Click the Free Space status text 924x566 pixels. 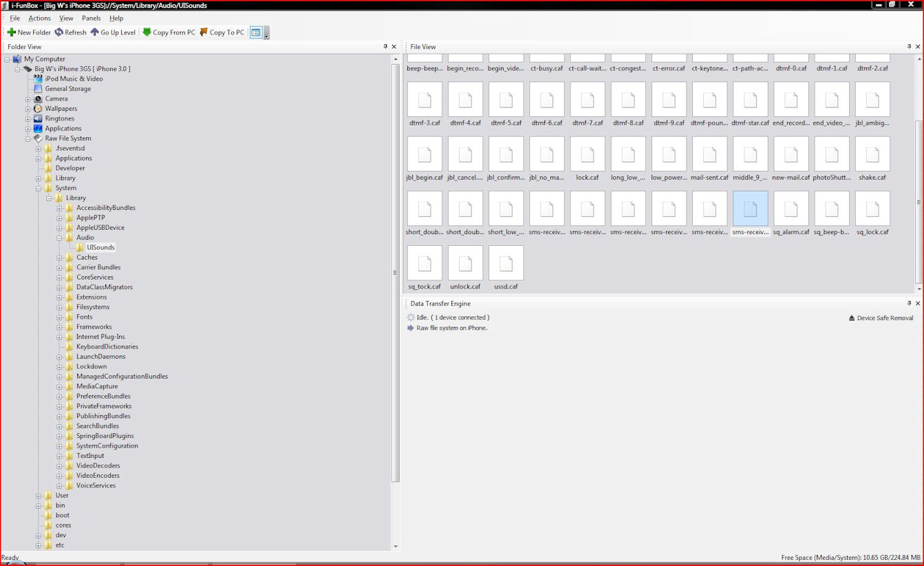[850, 558]
